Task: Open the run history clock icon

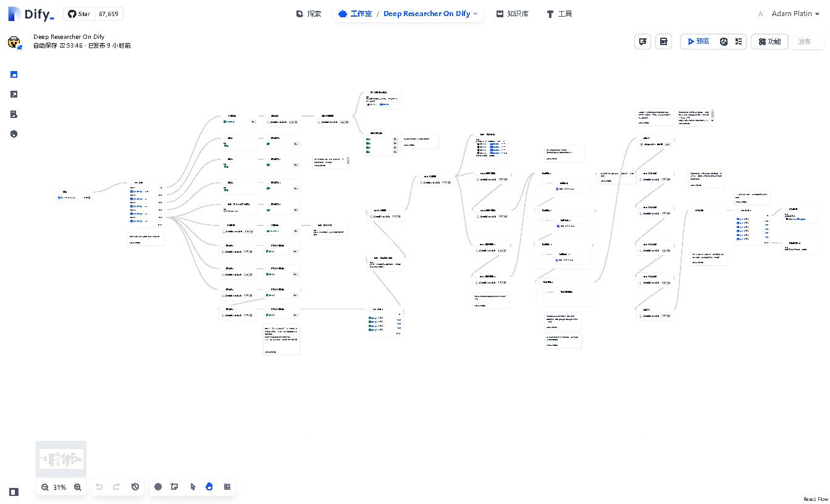Action: pyautogui.click(x=724, y=41)
